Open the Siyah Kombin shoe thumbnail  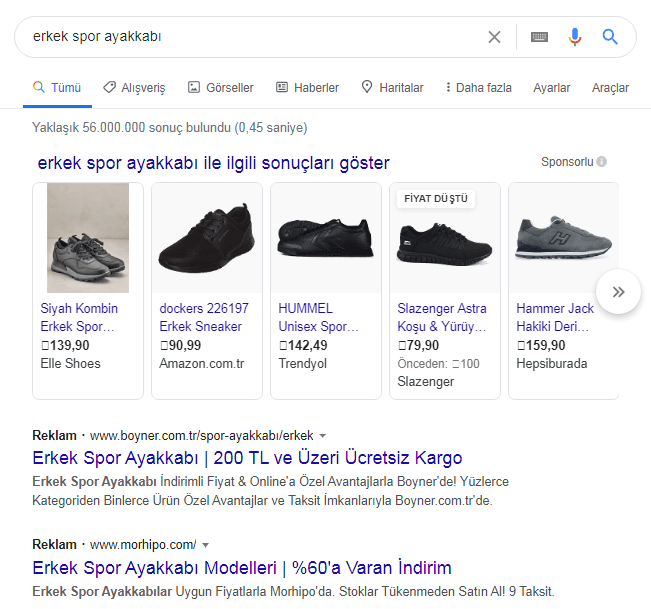88,238
